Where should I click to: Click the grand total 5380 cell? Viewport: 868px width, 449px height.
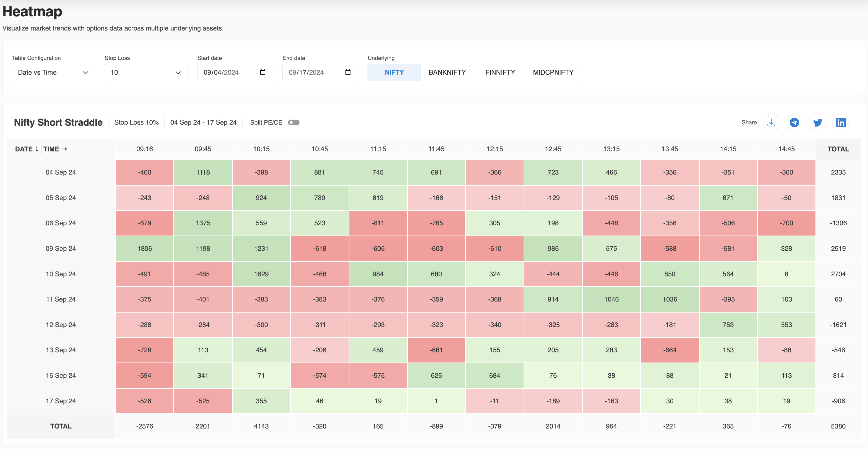tap(838, 426)
